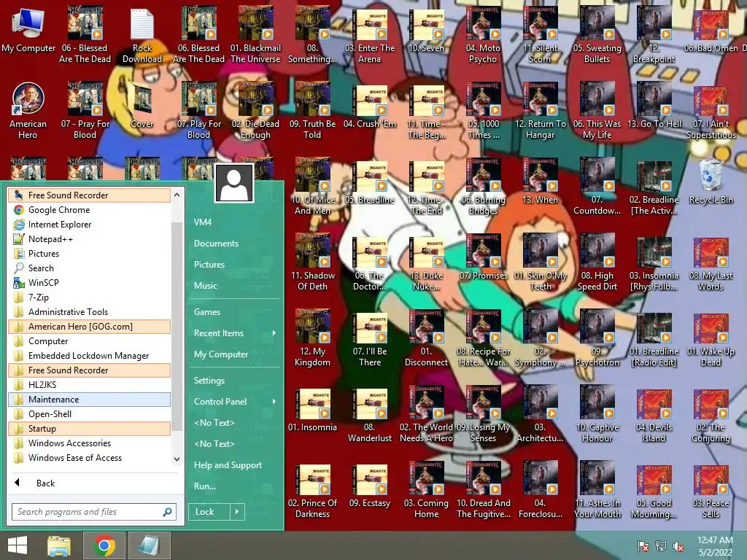The height and width of the screenshot is (560, 747).
Task: Open the arrow next to Lock button
Action: pos(237,512)
